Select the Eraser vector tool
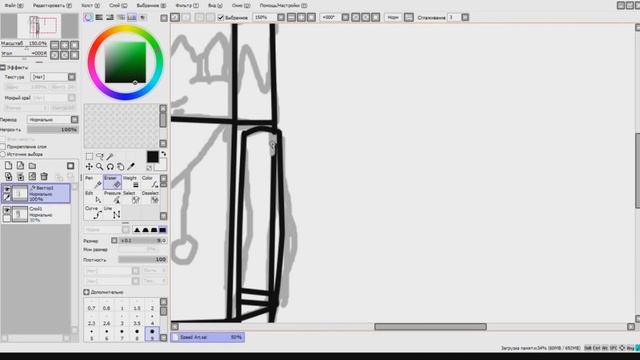The image size is (640, 360). [113, 182]
